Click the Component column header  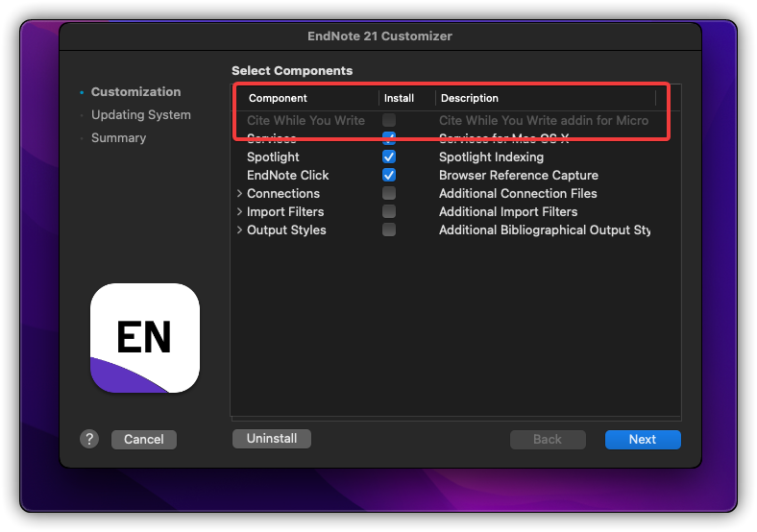(x=278, y=98)
